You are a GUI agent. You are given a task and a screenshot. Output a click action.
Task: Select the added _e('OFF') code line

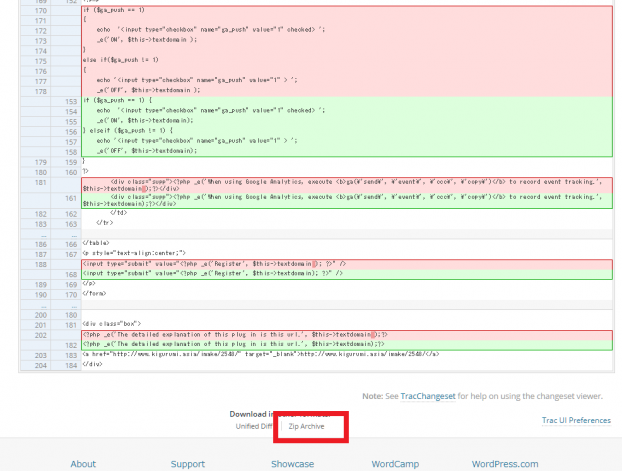click(146, 151)
